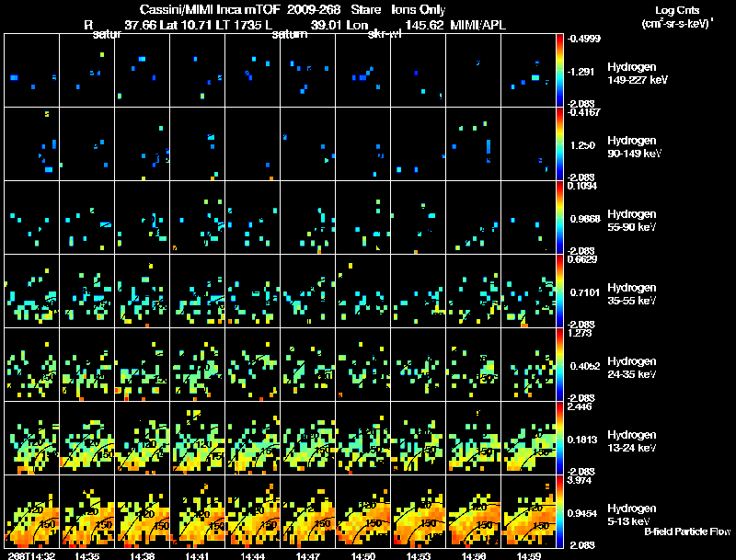Click the 'Hydrogen 5-13 keV' row label

[x=632, y=515]
